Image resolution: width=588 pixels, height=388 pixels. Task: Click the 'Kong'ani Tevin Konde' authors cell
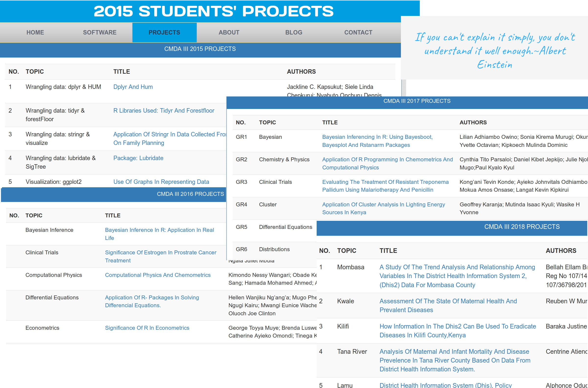[x=523, y=186]
